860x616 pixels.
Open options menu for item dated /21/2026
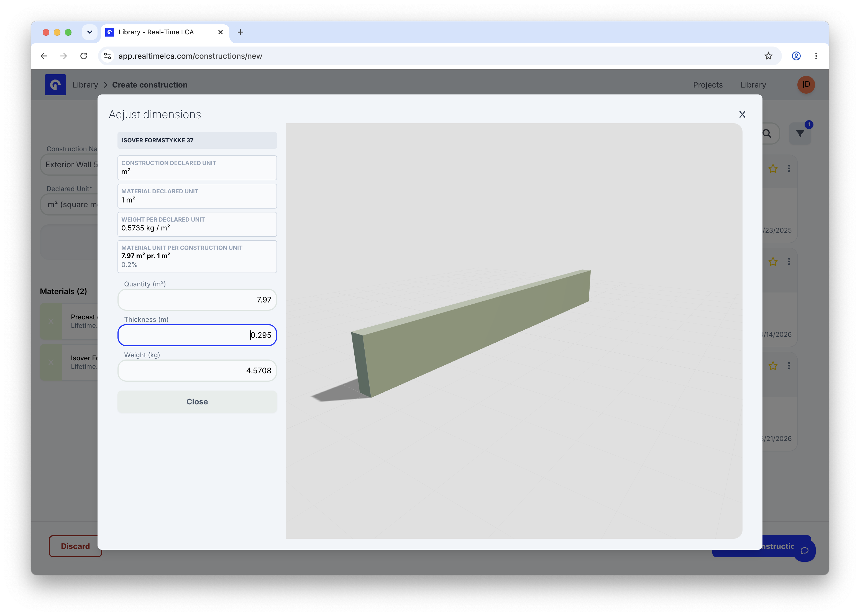coord(789,366)
